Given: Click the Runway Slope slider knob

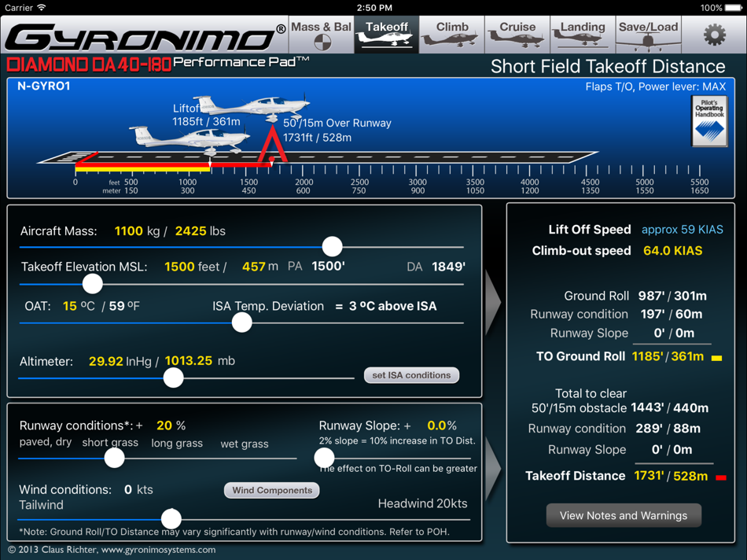Looking at the screenshot, I should (x=324, y=458).
